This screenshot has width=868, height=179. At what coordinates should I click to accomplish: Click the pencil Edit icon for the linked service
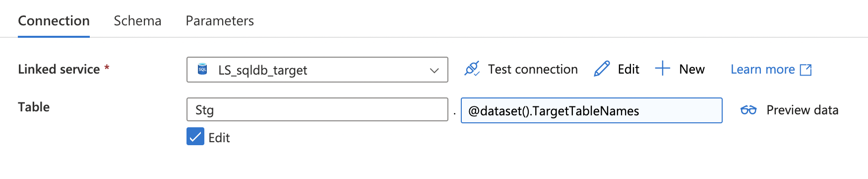[x=602, y=69]
